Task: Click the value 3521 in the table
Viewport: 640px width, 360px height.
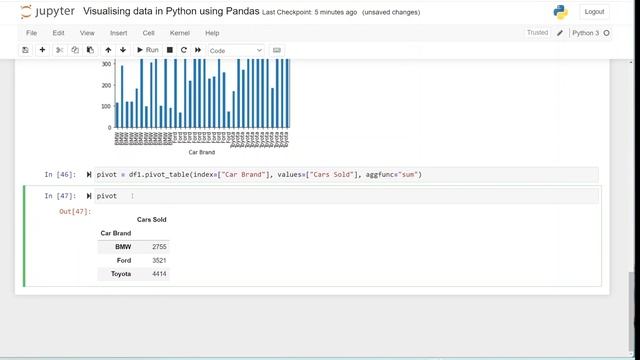Action: coord(159,260)
